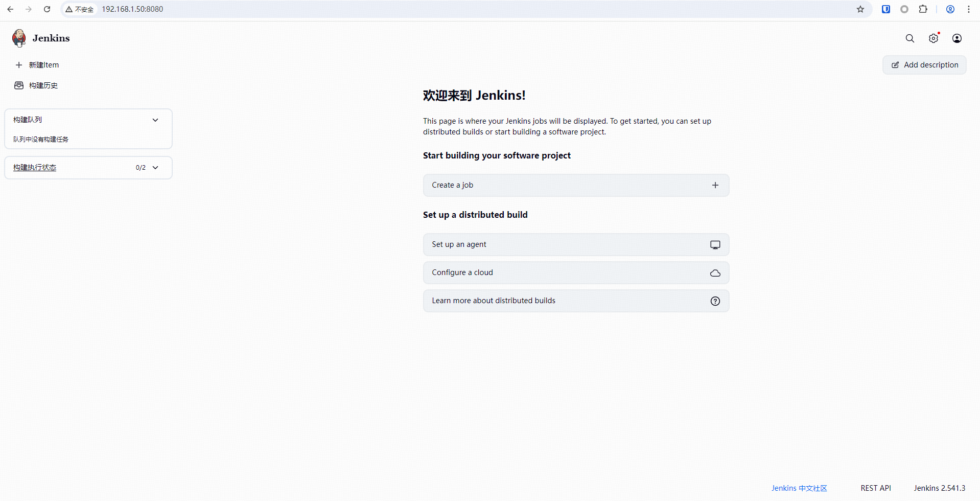Viewport: 980px width, 501px height.
Task: Open the Jenkins 中文社区 link
Action: pos(799,488)
